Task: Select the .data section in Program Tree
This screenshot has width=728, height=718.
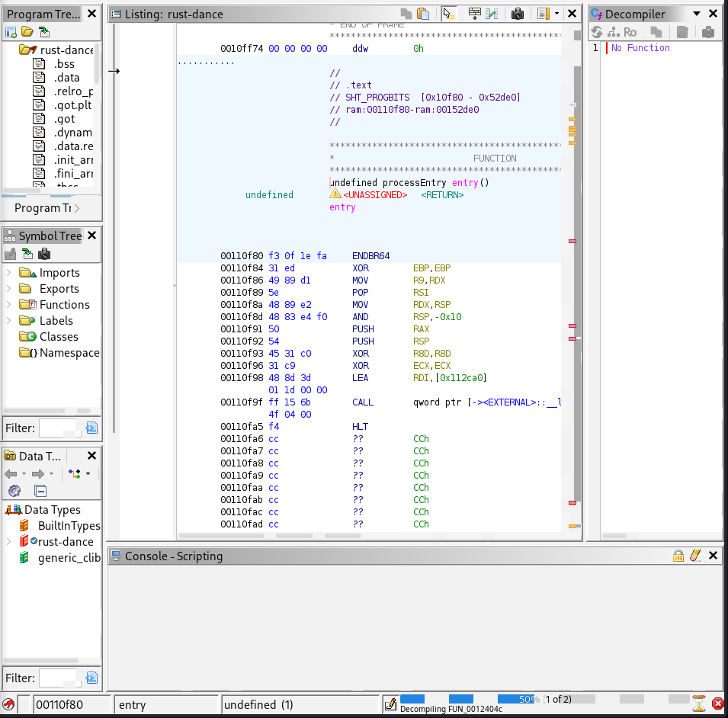Action: (x=66, y=78)
